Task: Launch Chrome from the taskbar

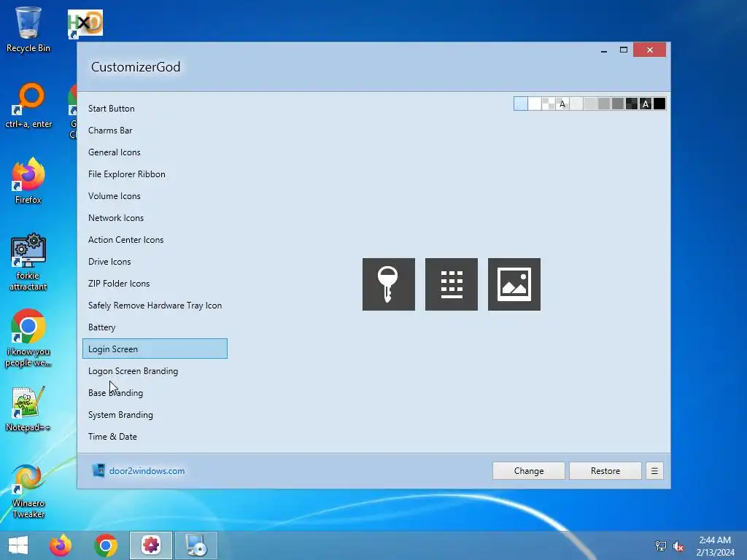Action: [x=106, y=545]
